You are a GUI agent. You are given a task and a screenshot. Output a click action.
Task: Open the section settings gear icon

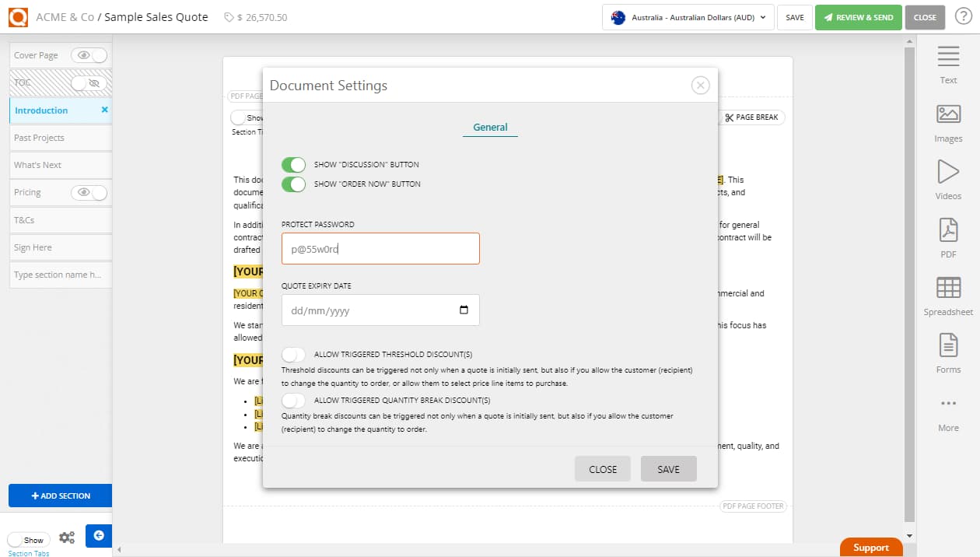(67, 536)
